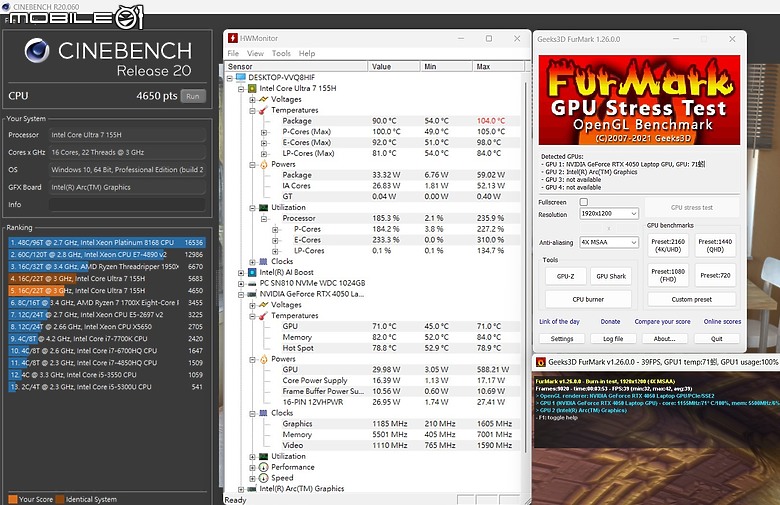
Task: Click the GPU Clocks icon under NVIDIA
Action: pos(264,413)
